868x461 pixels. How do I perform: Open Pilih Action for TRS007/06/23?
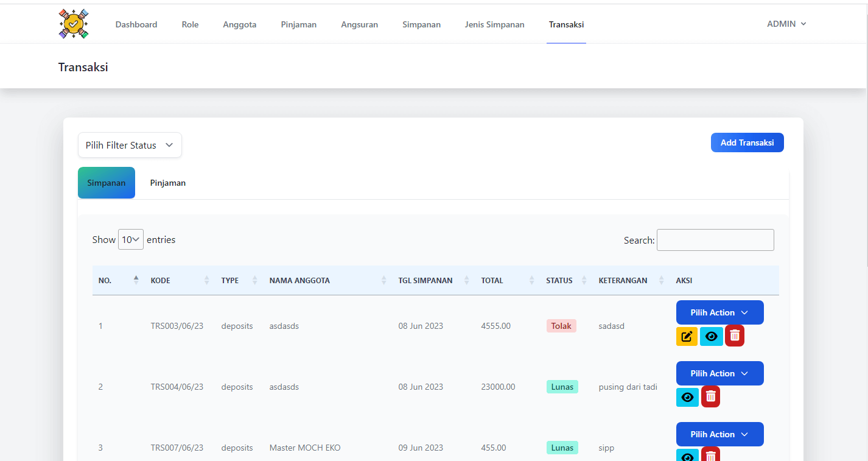point(719,434)
